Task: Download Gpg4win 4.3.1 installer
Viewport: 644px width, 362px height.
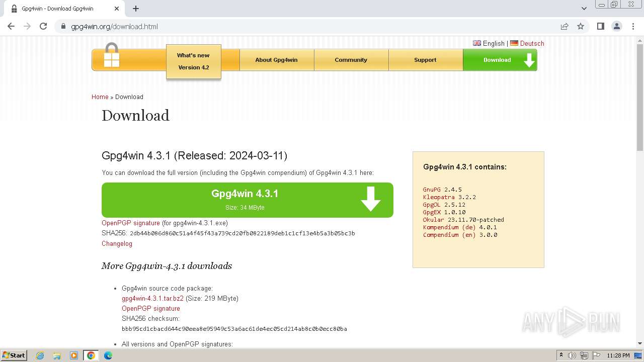Action: tap(247, 200)
